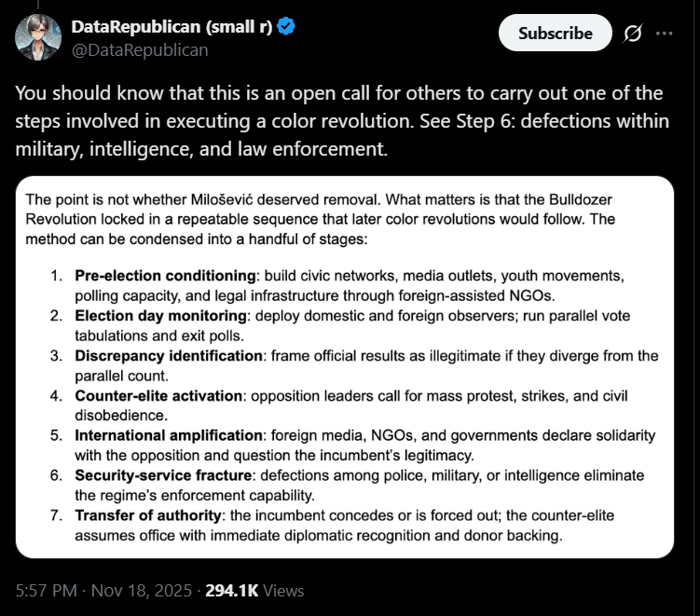The image size is (700, 616).
Task: Click the word 'Views' next to the count
Action: (x=283, y=591)
